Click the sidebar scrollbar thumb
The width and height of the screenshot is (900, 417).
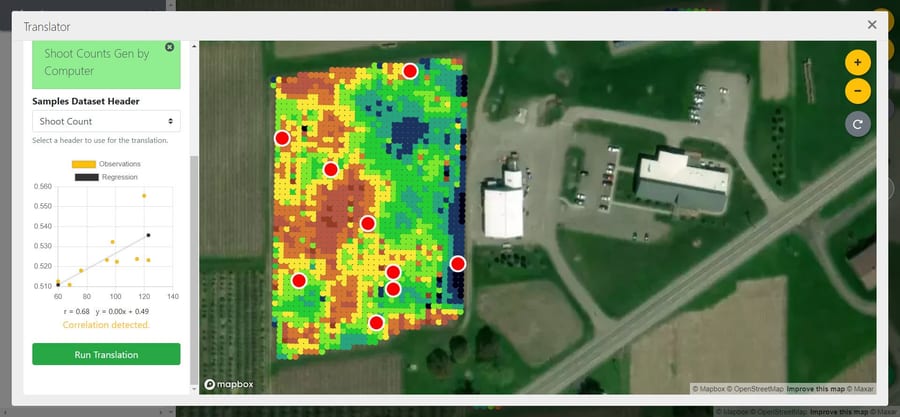coord(194,270)
